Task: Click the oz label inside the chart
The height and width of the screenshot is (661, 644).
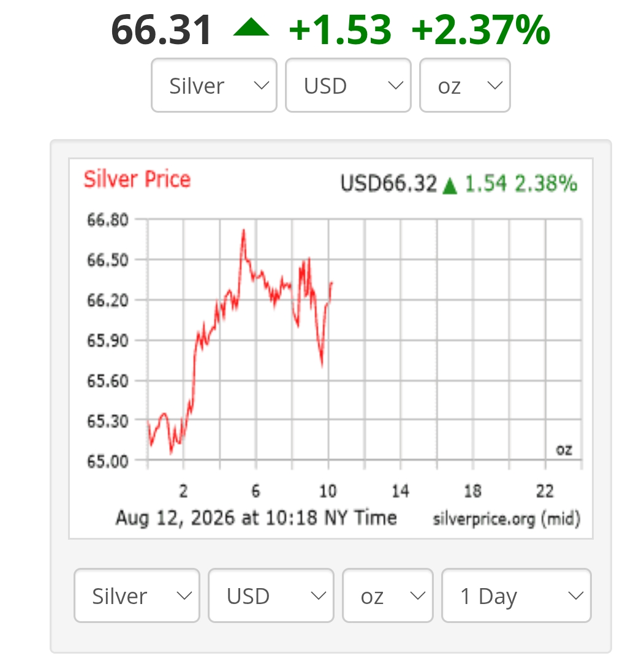Action: (x=564, y=450)
